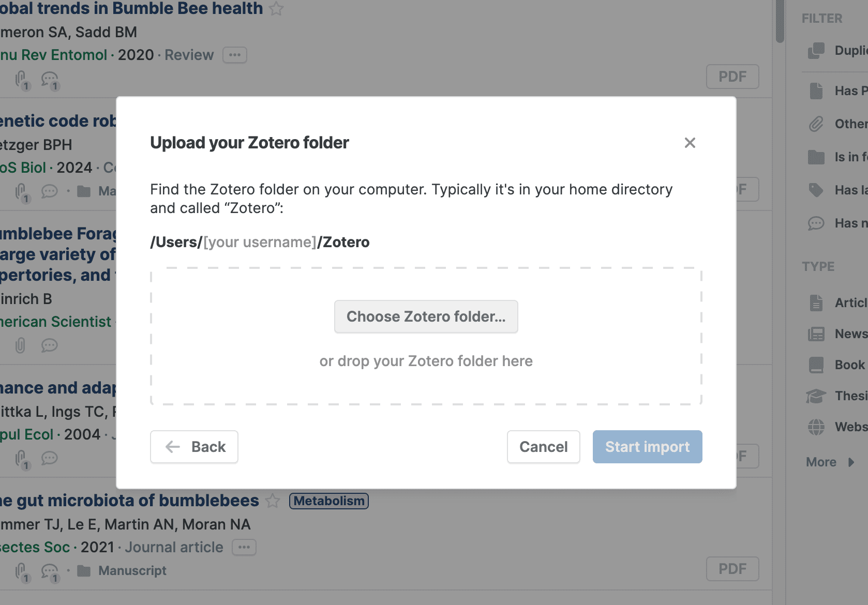Filter by Duplicates icon
Screen dimensions: 868x605
(816, 50)
